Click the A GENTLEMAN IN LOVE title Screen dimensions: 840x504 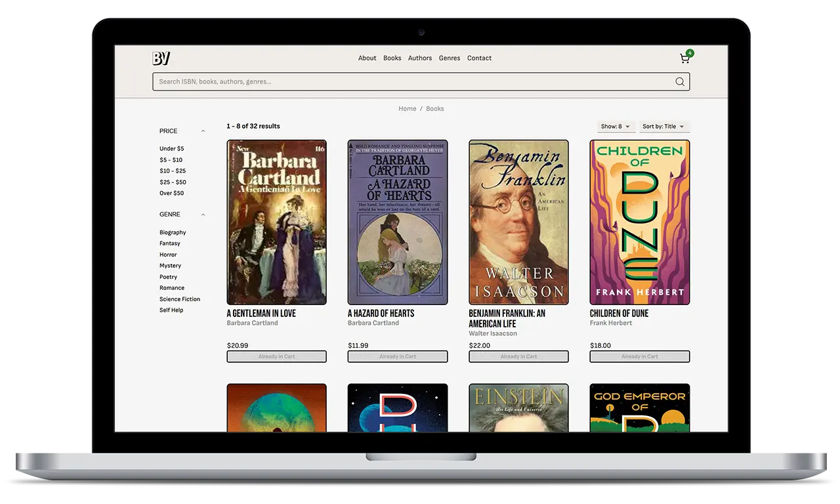[x=261, y=314]
